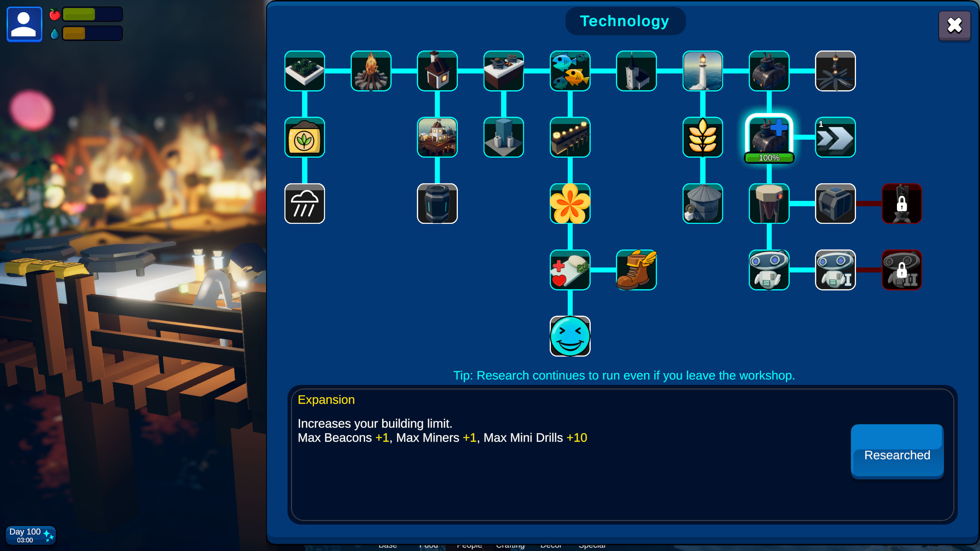This screenshot has height=551, width=980.
Task: Click the flower technology node icon
Action: coord(570,203)
